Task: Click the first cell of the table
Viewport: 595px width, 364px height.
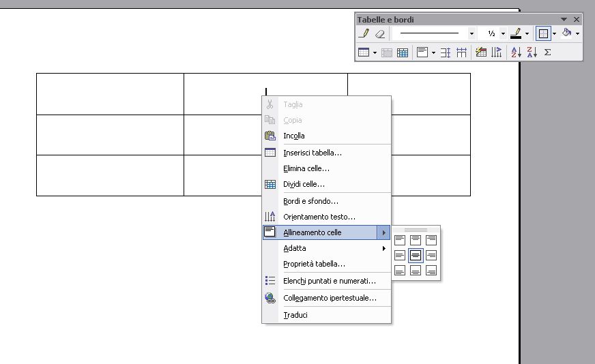Action: [x=110, y=94]
